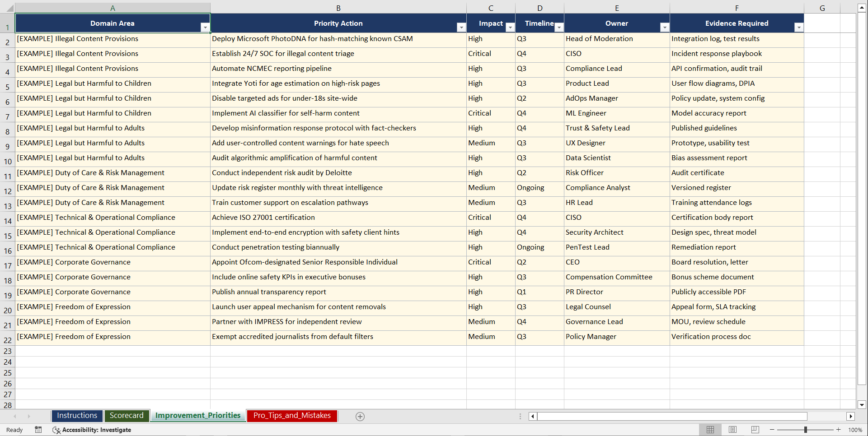Image resolution: width=868 pixels, height=436 pixels.
Task: Open the Evidence Required filter dropdown
Action: tap(799, 28)
